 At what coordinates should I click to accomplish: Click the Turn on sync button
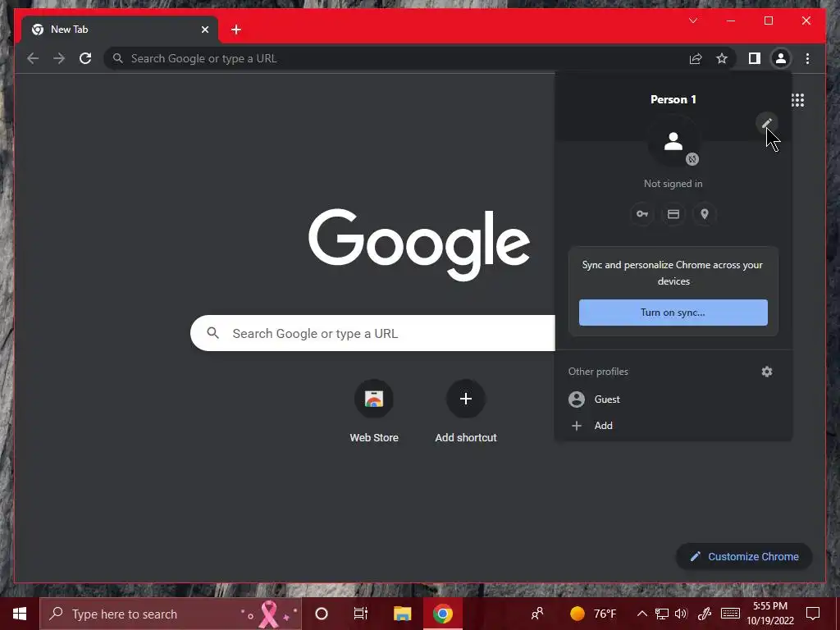tap(673, 313)
